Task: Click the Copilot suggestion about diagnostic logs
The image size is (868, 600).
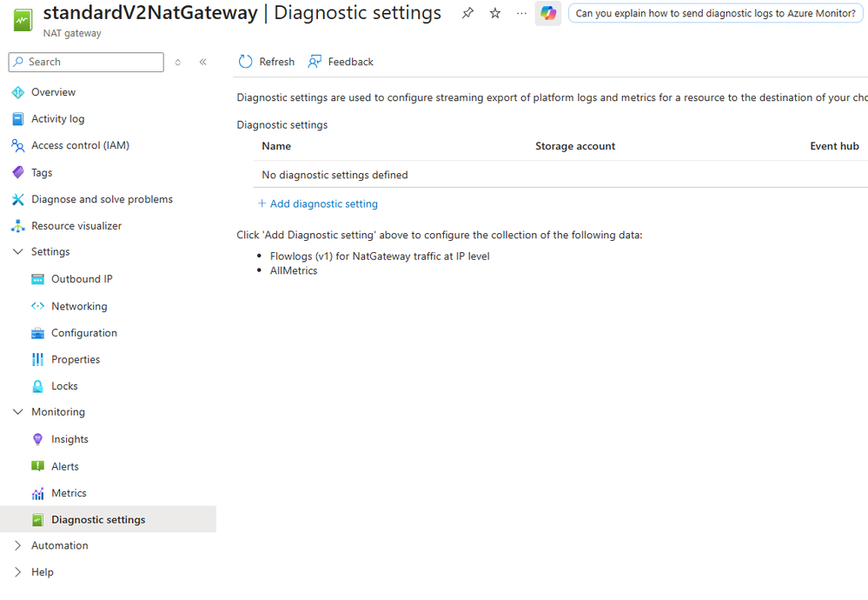Action: pyautogui.click(x=715, y=13)
